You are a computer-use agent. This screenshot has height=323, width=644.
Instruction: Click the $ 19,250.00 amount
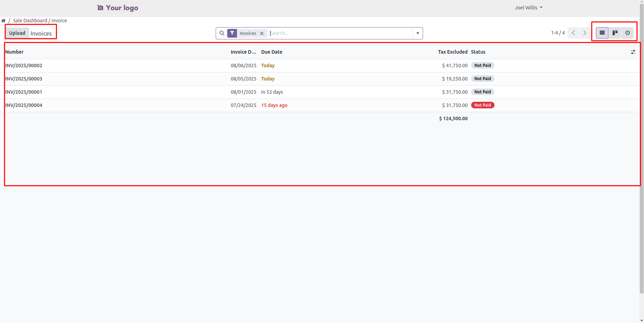[455, 79]
